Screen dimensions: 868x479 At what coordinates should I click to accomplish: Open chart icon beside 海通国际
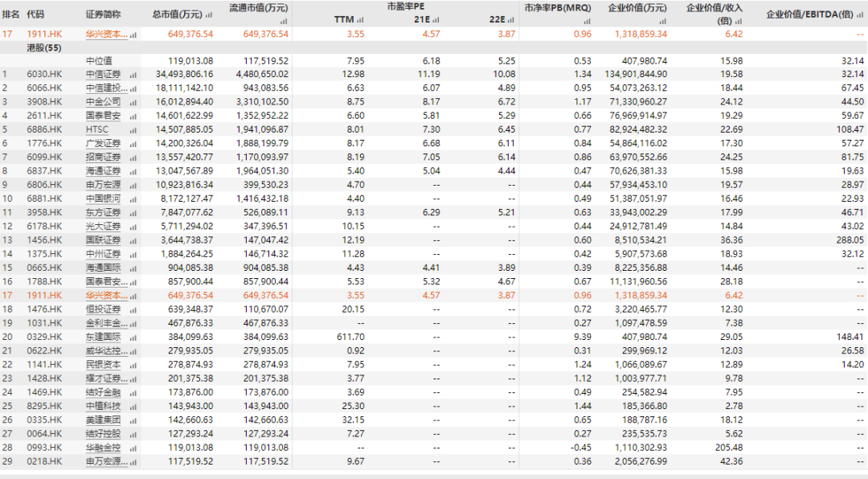[133, 268]
